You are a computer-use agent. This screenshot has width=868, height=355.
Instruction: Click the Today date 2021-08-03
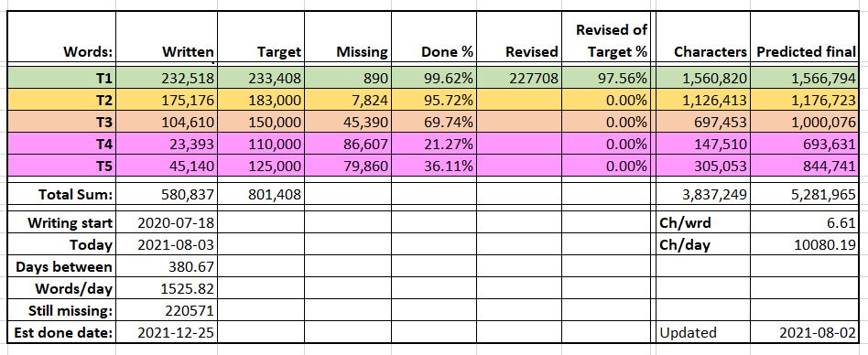pyautogui.click(x=166, y=244)
